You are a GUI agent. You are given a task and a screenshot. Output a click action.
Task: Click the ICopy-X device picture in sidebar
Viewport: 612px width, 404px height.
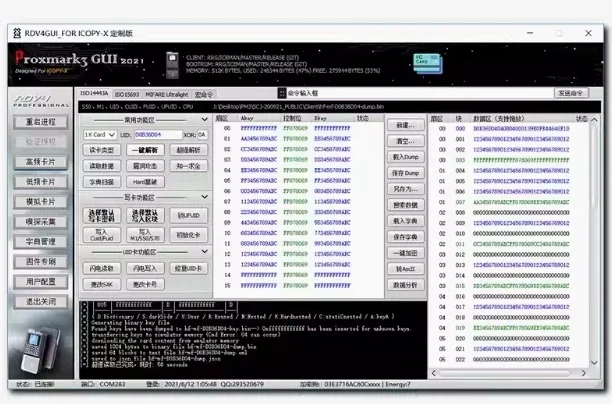point(40,350)
